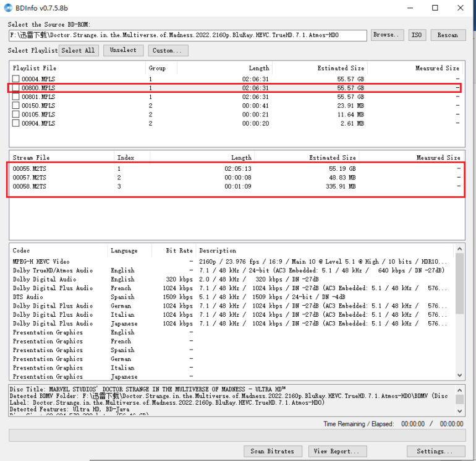The width and height of the screenshot is (476, 461).
Task: Open View Report
Action: pos(336,451)
